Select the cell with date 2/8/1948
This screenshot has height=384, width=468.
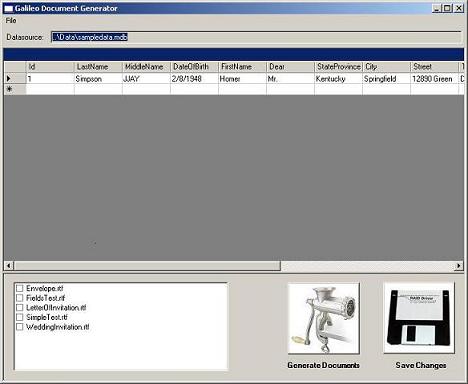[x=194, y=79]
